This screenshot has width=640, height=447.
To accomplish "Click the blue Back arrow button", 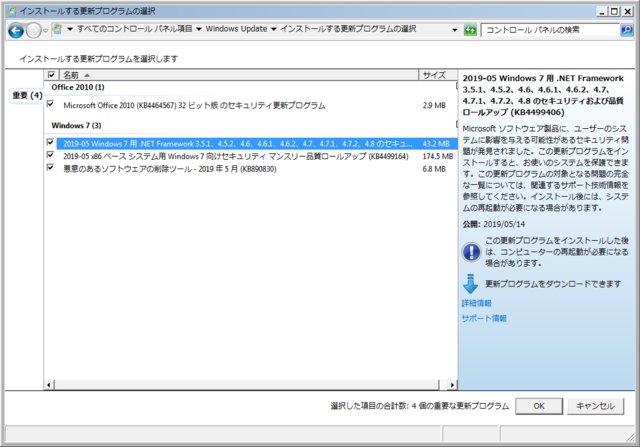I will coord(16,31).
